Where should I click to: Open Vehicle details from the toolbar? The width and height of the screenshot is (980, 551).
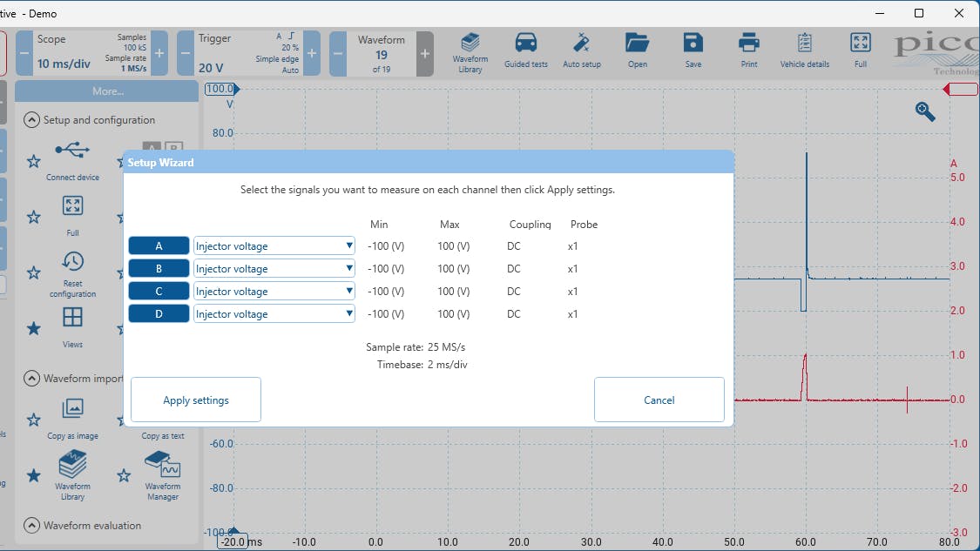[804, 51]
